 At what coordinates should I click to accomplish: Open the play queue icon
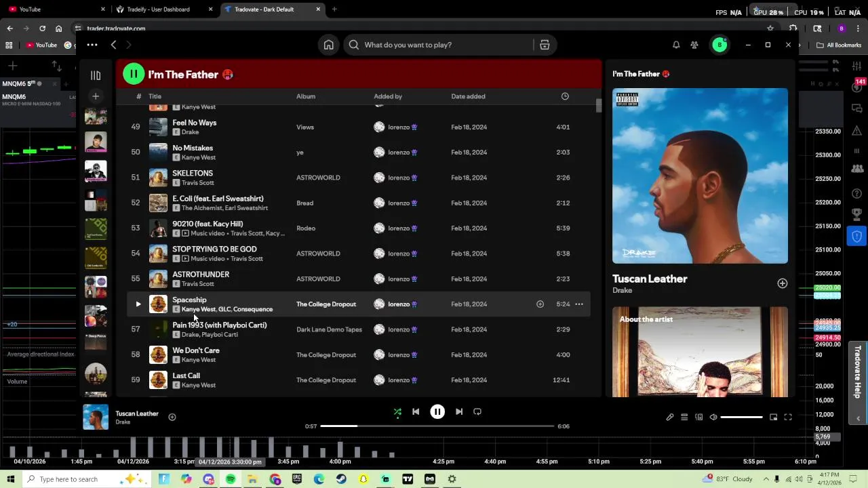coord(684,418)
